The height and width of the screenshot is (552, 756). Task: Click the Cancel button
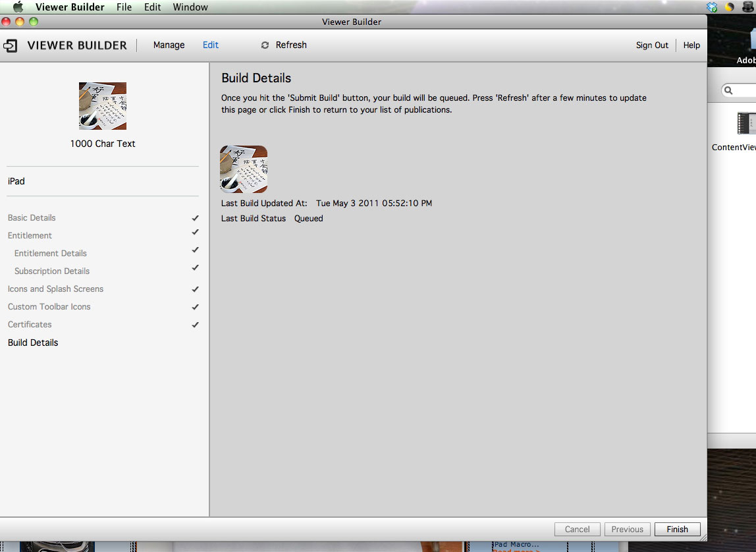[577, 530]
